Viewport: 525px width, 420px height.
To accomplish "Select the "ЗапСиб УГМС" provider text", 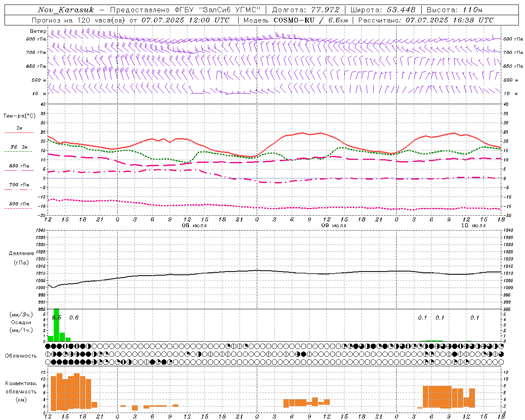I will [x=230, y=10].
